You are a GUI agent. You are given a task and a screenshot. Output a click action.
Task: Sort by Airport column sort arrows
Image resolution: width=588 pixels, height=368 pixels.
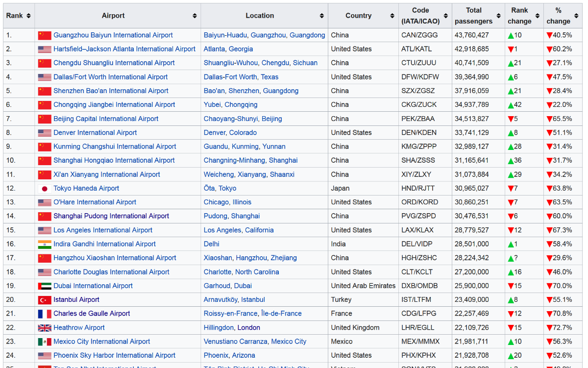[195, 16]
